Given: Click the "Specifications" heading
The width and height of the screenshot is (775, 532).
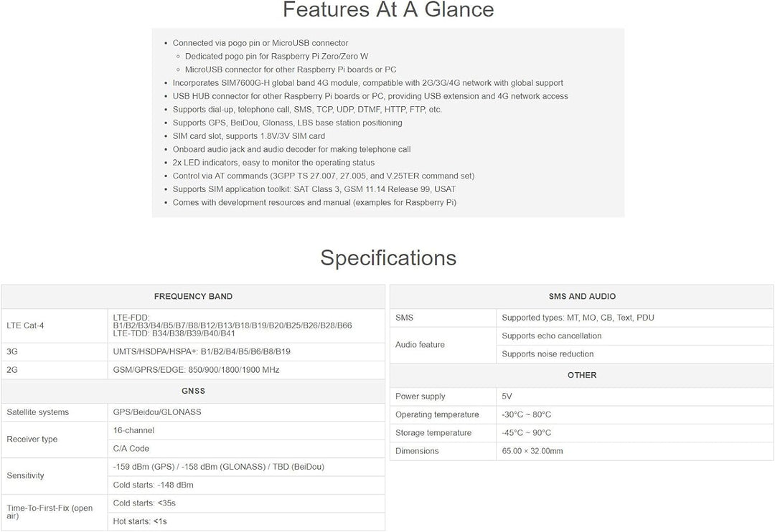Looking at the screenshot, I should point(387,257).
